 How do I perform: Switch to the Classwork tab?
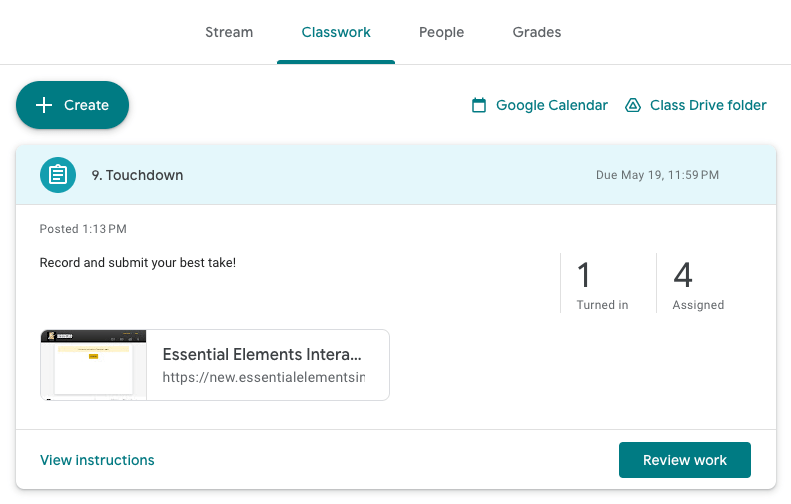pos(336,32)
